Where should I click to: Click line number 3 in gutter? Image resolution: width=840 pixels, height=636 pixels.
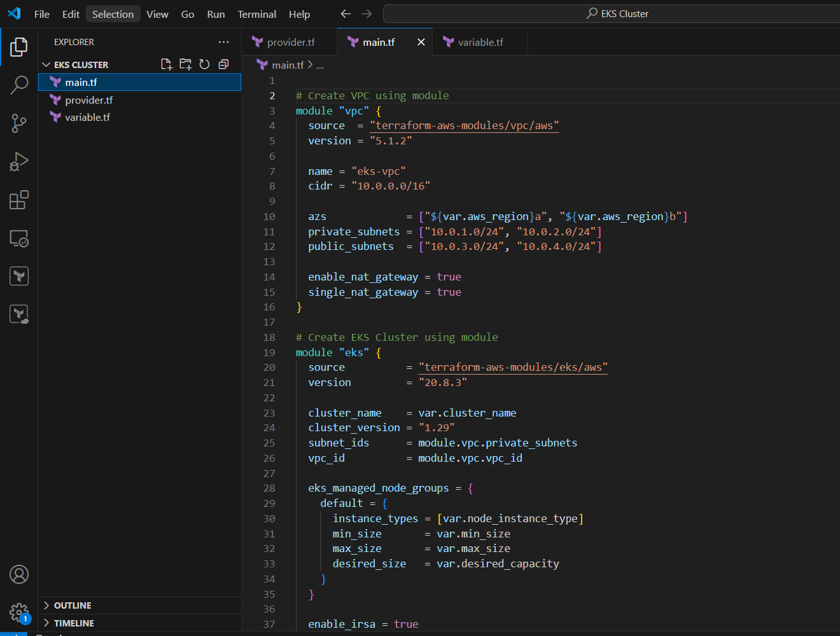[272, 111]
